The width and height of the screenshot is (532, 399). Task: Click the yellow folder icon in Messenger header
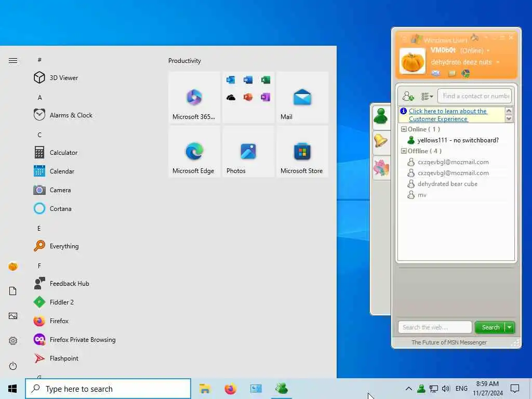point(451,73)
